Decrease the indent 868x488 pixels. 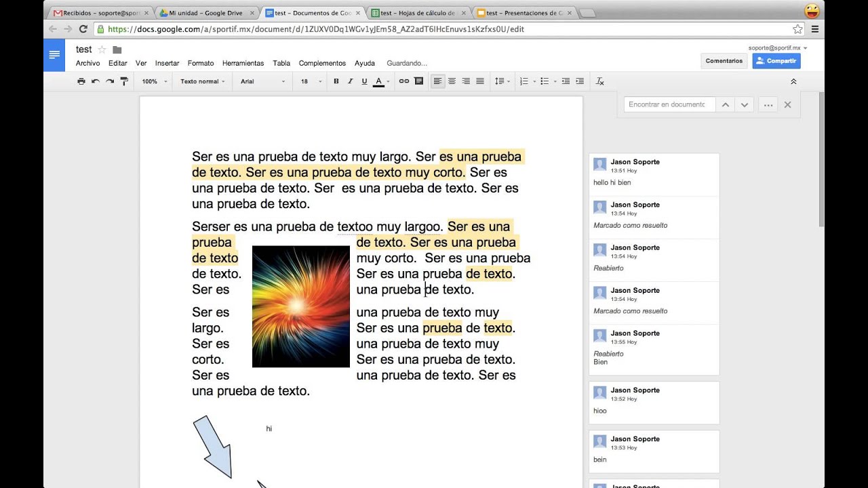(x=566, y=81)
